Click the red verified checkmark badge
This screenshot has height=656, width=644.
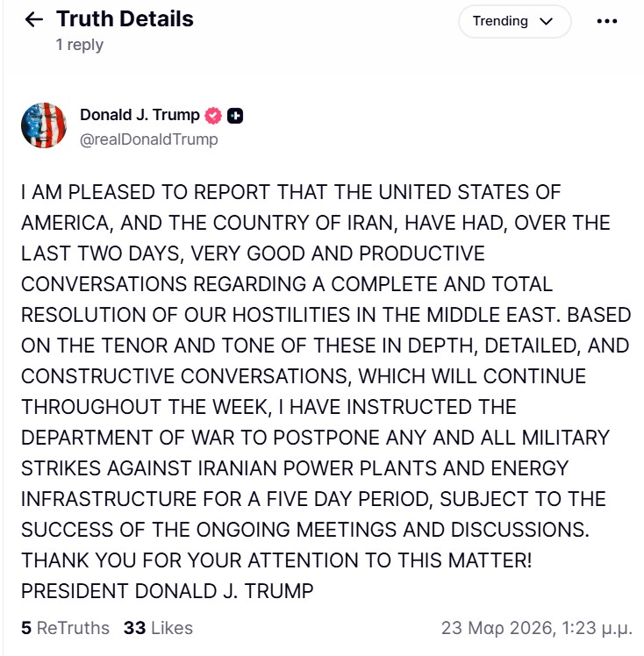tap(213, 116)
